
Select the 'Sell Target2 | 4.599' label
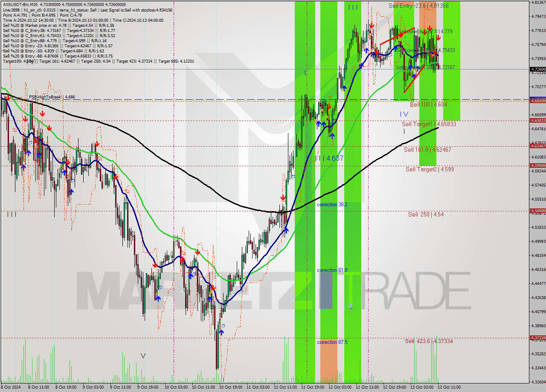[x=430, y=169]
